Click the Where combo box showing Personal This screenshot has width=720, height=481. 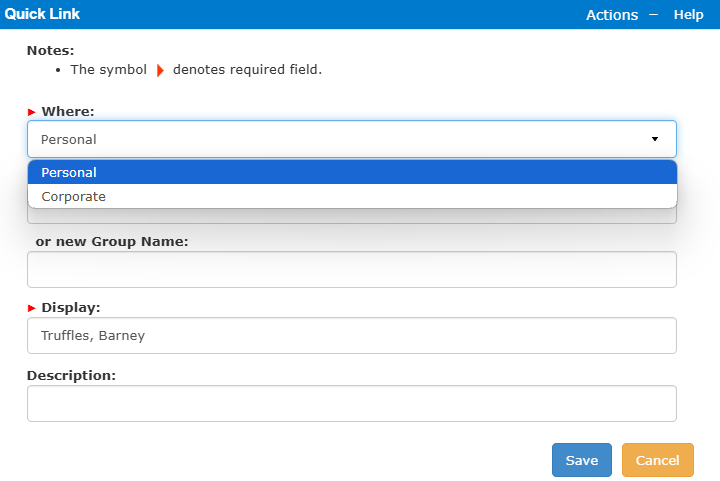pyautogui.click(x=352, y=139)
